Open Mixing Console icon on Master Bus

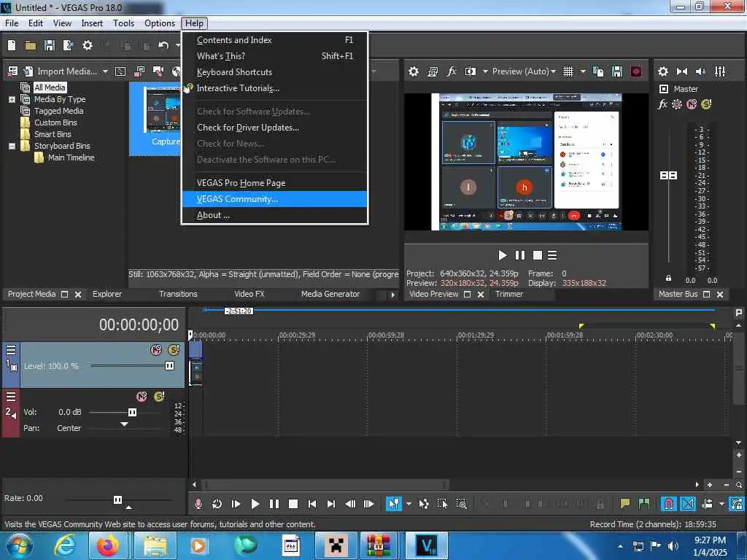pos(720,71)
